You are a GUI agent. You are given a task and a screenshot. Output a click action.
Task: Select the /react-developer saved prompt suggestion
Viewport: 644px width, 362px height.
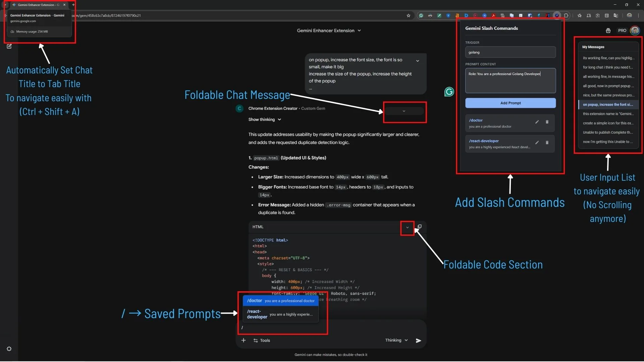tap(281, 314)
